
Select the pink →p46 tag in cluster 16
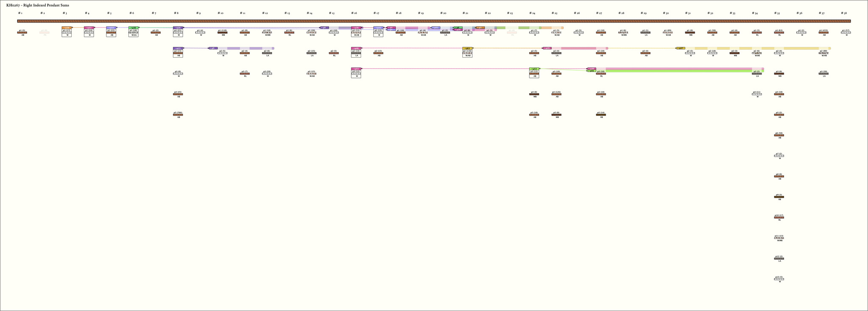point(356,48)
